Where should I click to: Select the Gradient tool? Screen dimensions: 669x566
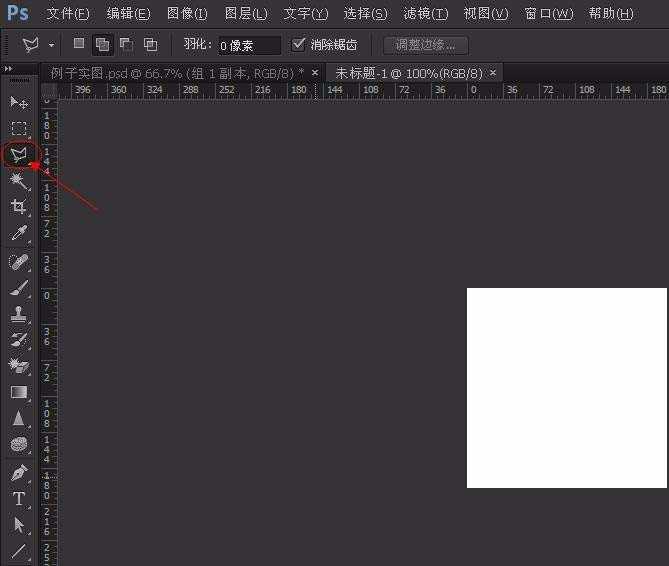click(18, 392)
